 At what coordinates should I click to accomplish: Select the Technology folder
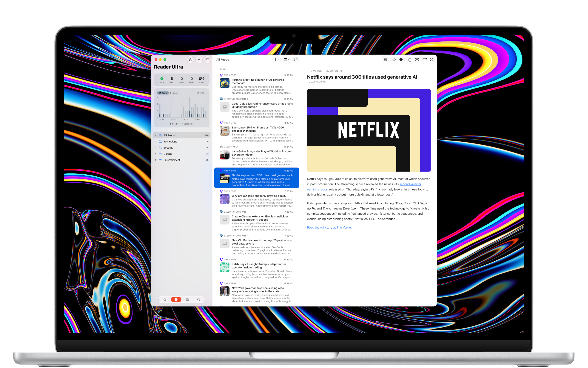[182, 141]
